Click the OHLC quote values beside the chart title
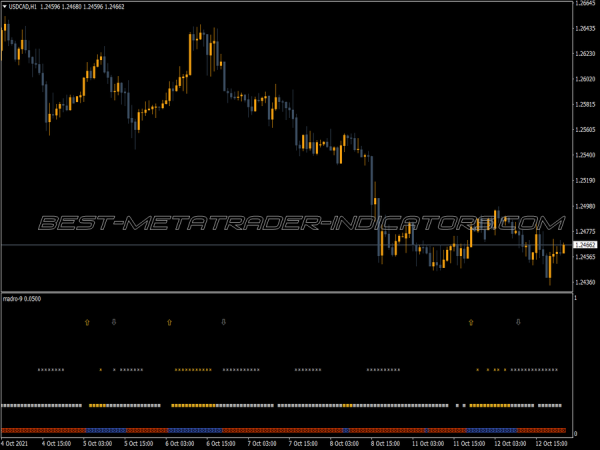 tap(82, 6)
